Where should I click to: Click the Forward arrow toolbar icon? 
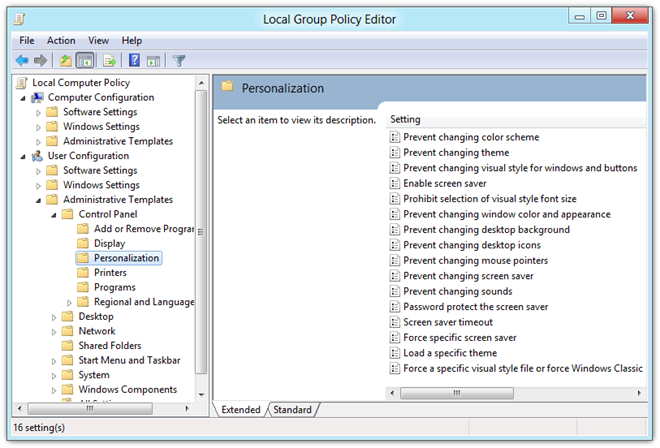(x=40, y=61)
